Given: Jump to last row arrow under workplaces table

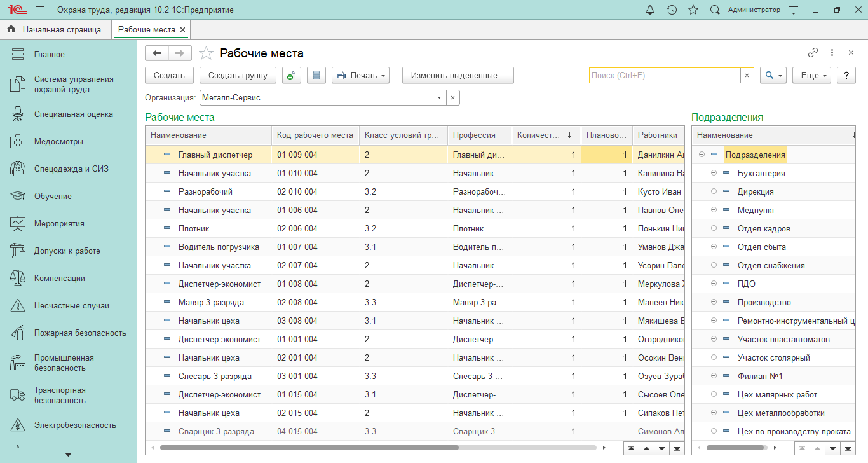Looking at the screenshot, I should (x=677, y=448).
